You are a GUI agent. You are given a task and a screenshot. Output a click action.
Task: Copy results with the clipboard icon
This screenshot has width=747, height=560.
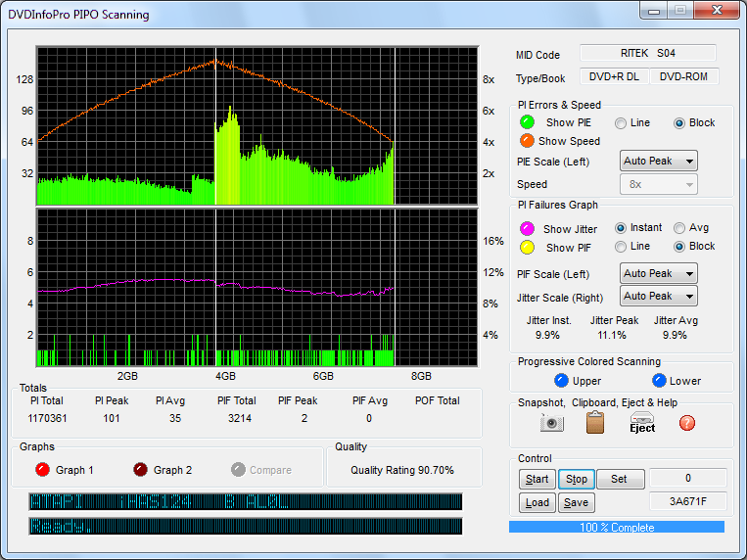[595, 422]
